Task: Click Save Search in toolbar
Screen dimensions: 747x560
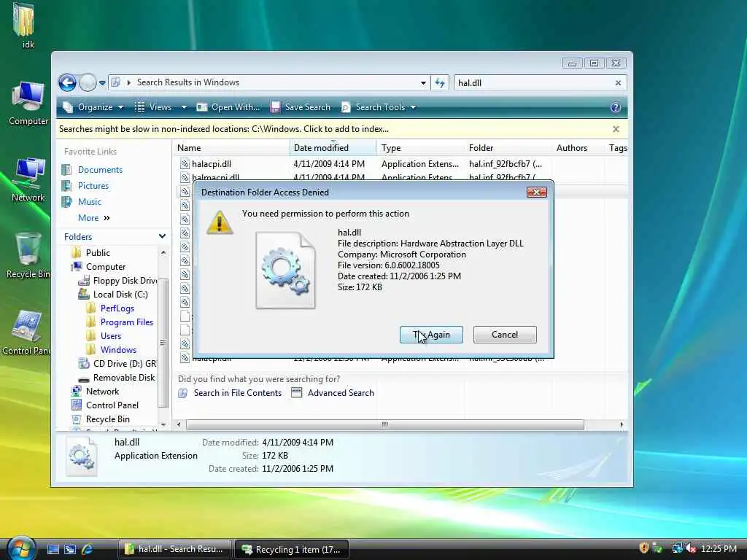Action: click(x=301, y=107)
